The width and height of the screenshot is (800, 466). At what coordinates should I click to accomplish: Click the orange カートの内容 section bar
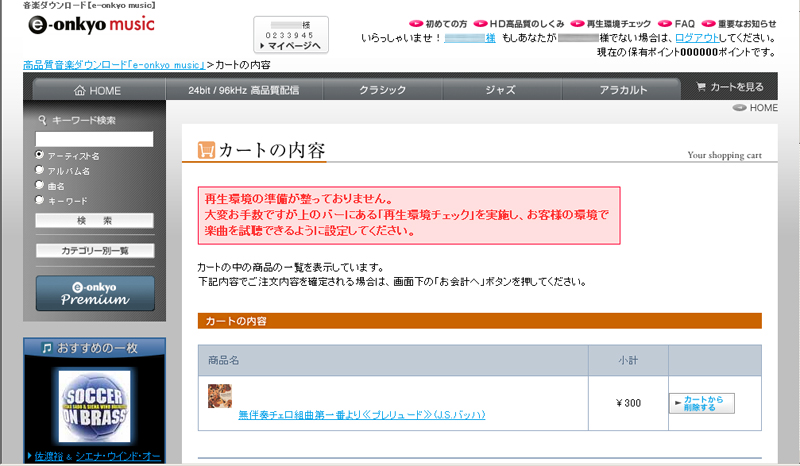[x=480, y=321]
